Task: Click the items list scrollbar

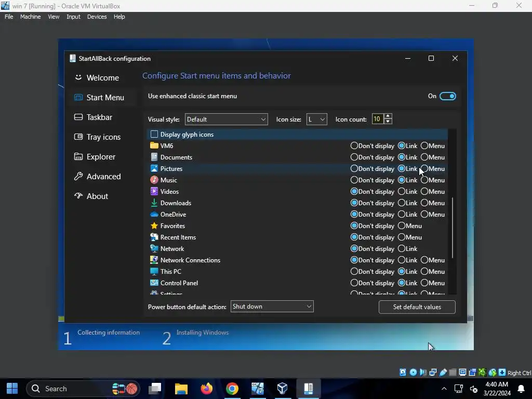Action: [453, 228]
